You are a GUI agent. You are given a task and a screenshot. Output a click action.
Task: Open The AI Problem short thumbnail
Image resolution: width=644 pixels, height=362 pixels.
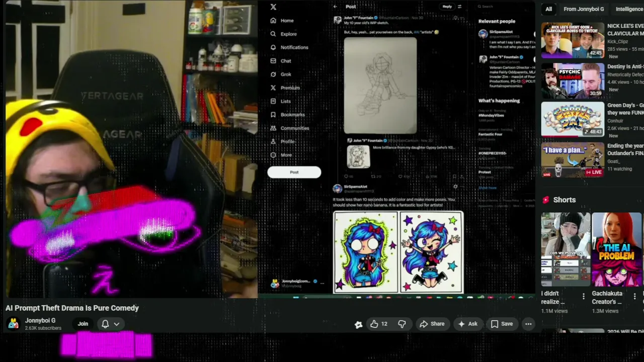pos(617,250)
